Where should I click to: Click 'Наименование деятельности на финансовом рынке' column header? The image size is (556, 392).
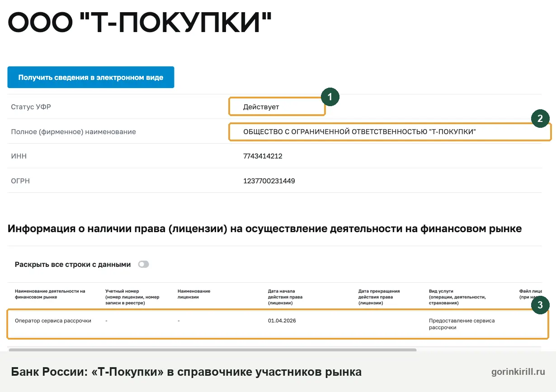pyautogui.click(x=50, y=294)
